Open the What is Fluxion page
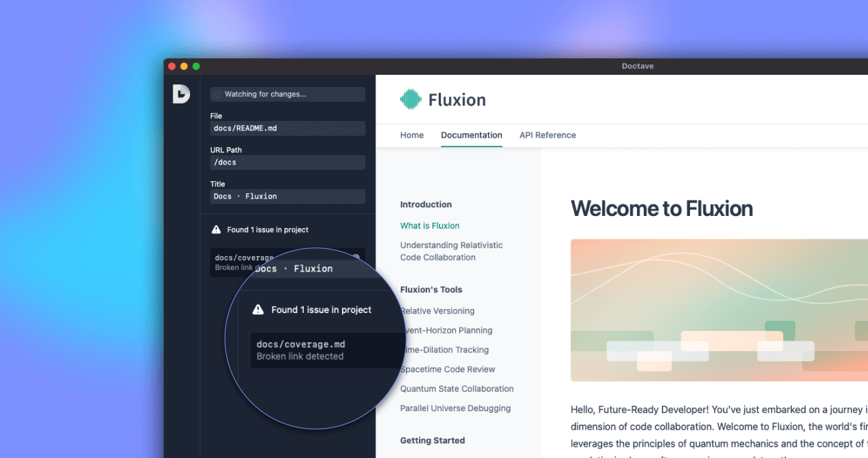The image size is (868, 458). click(430, 225)
